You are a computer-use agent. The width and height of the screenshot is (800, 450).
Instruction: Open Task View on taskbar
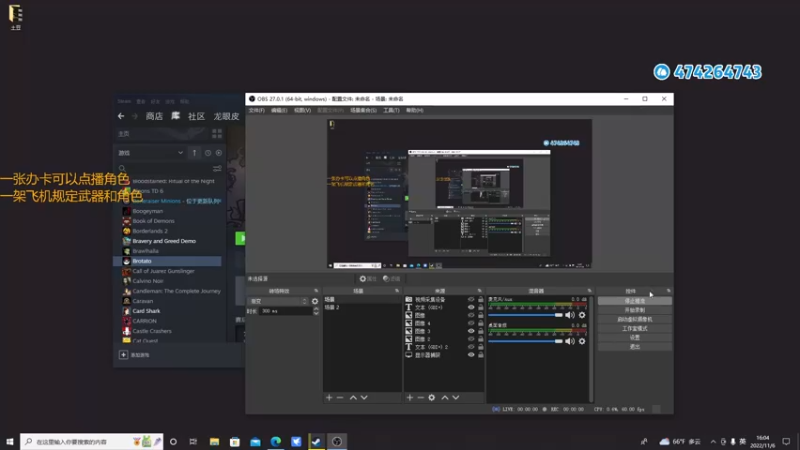193,441
